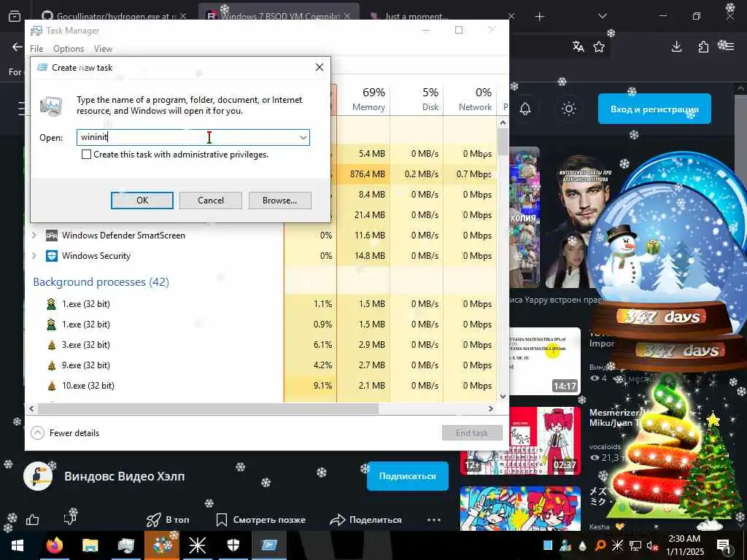Screen dimensions: 747x560
Task: Click Смотреть позже bookmark button
Action: click(260, 520)
